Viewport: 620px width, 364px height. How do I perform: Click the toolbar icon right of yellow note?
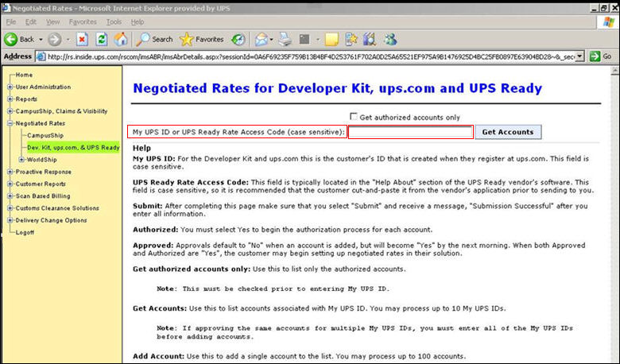tap(351, 39)
